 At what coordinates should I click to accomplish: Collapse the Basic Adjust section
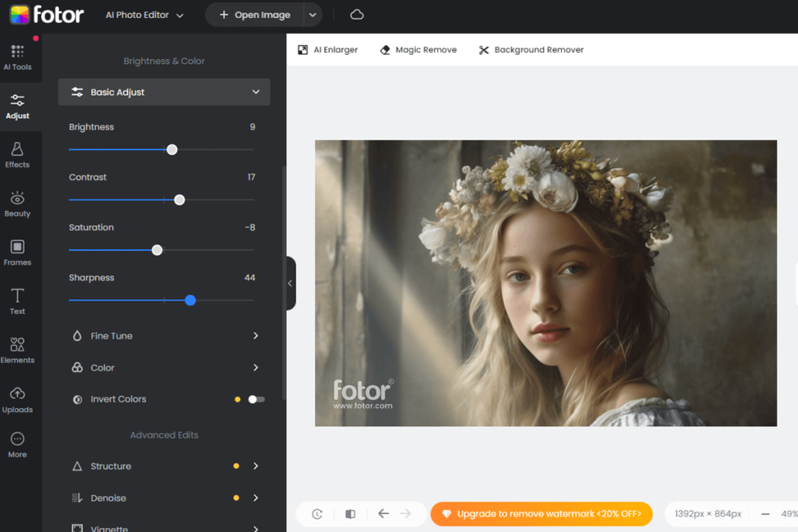[256, 92]
